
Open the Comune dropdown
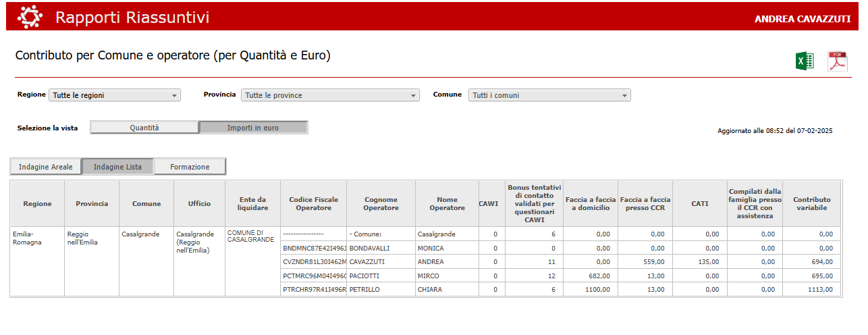pos(549,95)
